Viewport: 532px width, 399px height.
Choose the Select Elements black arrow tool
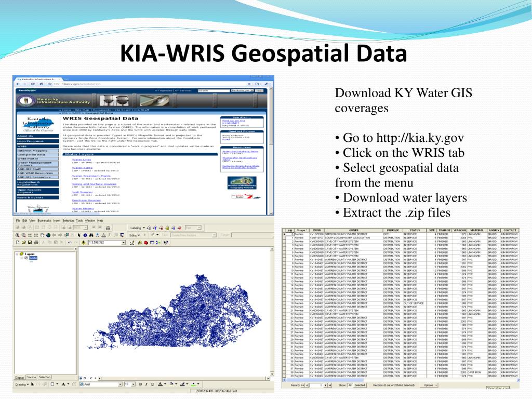coord(79,235)
